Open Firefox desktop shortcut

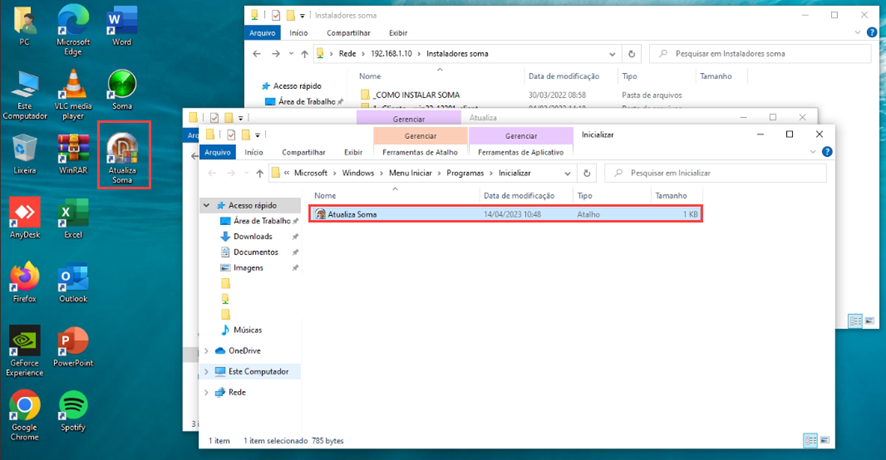tap(24, 283)
